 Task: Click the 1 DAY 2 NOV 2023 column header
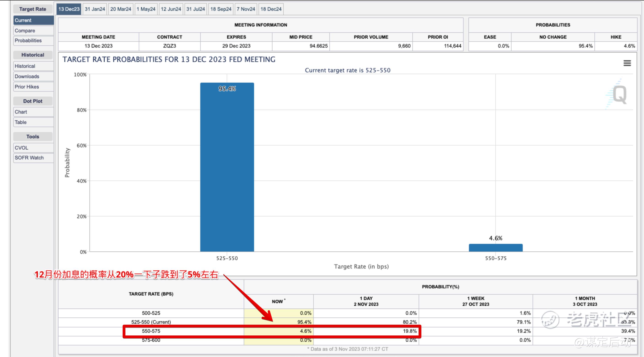[x=366, y=301]
